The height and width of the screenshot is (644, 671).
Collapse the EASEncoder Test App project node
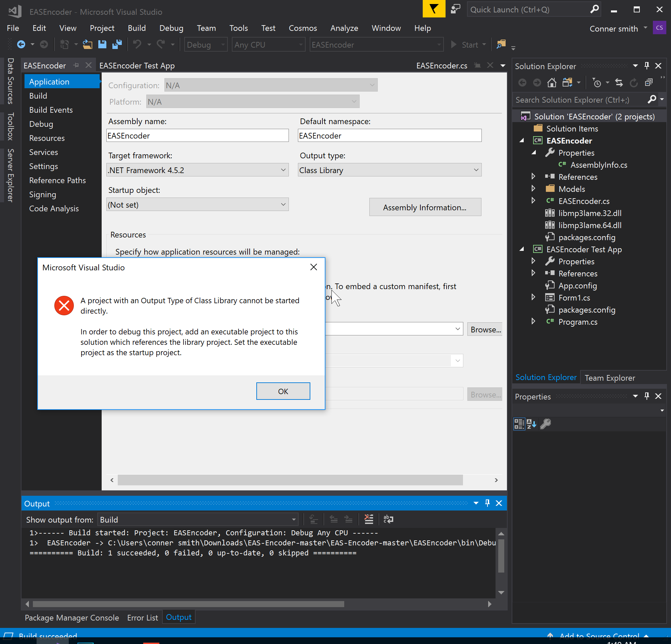(x=522, y=249)
